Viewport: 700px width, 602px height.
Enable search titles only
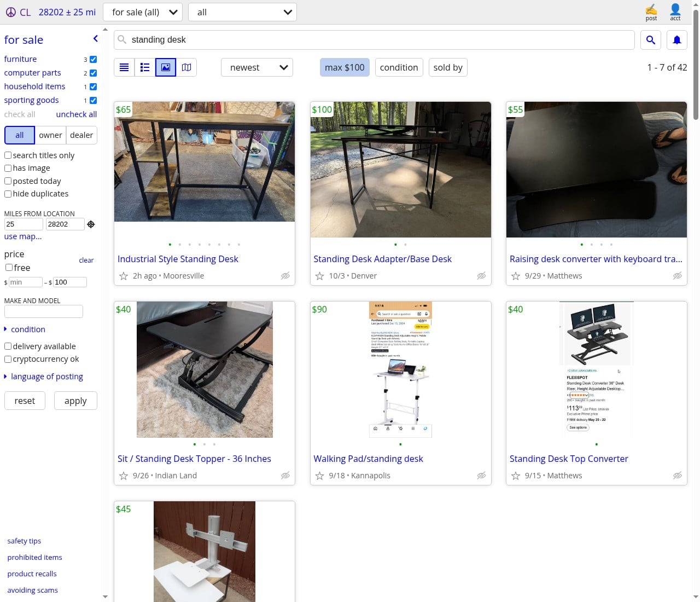pos(8,155)
